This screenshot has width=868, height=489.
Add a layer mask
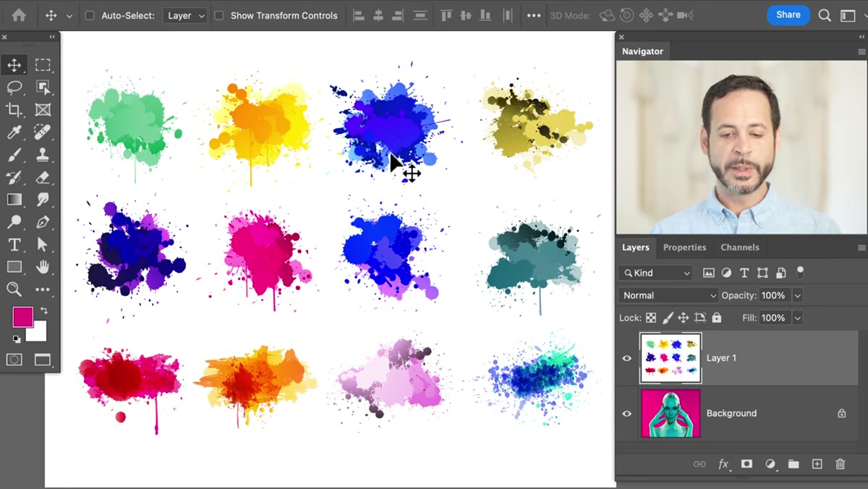click(746, 464)
